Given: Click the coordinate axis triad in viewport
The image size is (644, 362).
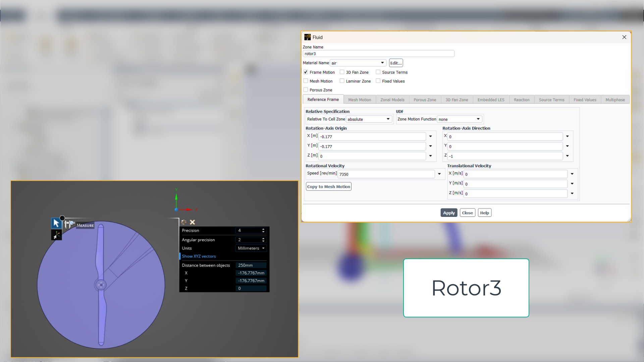Looking at the screenshot, I should [x=176, y=209].
